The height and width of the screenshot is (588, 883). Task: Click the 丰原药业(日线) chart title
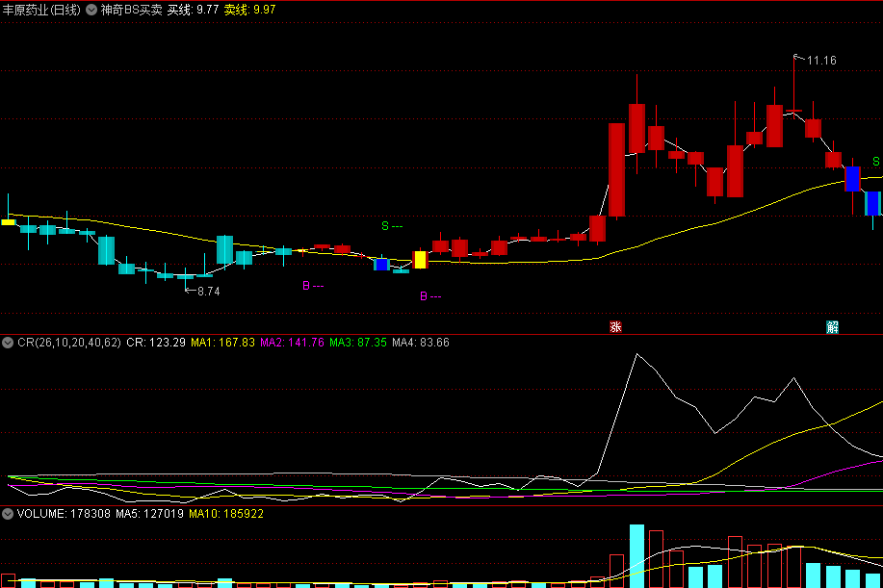pos(41,10)
